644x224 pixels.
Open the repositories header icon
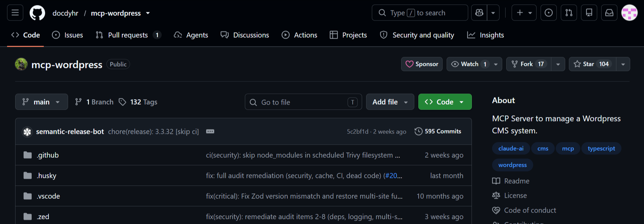[x=589, y=13]
